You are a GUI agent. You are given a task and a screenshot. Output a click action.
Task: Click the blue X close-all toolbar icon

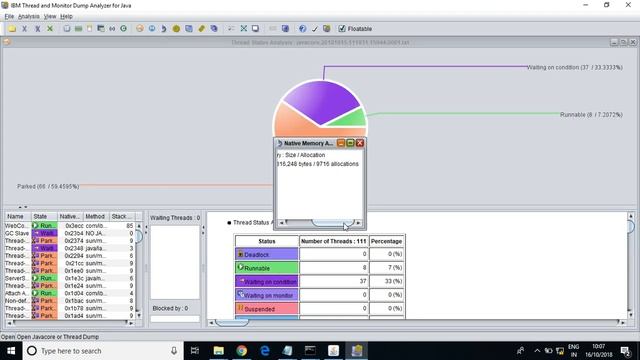click(38, 29)
